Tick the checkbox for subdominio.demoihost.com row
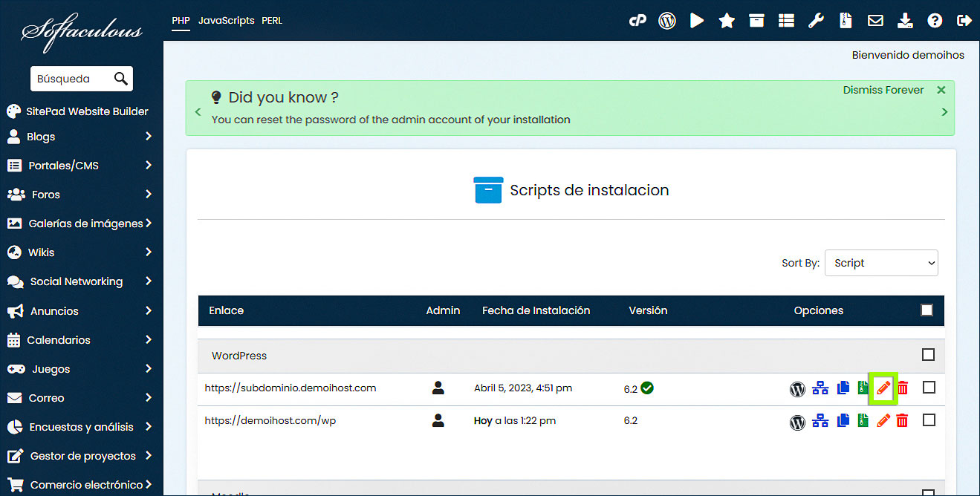The width and height of the screenshot is (980, 496). pos(929,388)
